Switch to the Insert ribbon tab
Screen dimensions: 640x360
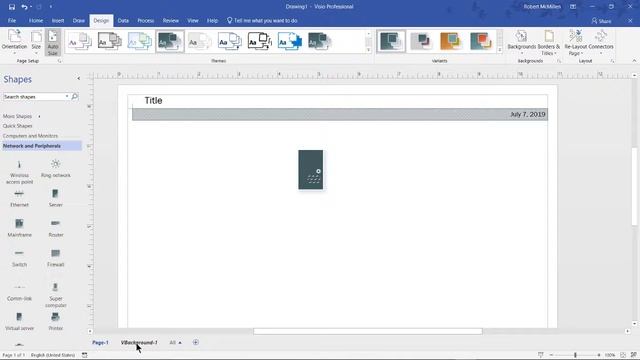tap(58, 20)
